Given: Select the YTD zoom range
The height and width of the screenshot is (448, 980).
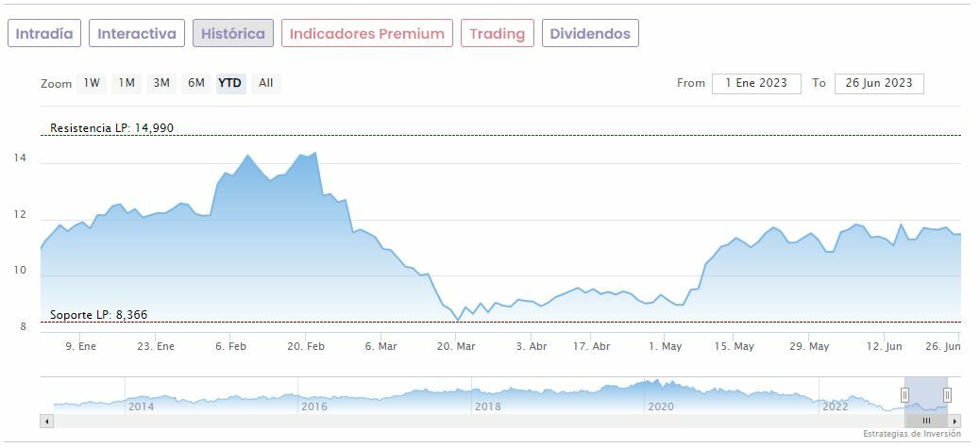Looking at the screenshot, I should point(230,83).
